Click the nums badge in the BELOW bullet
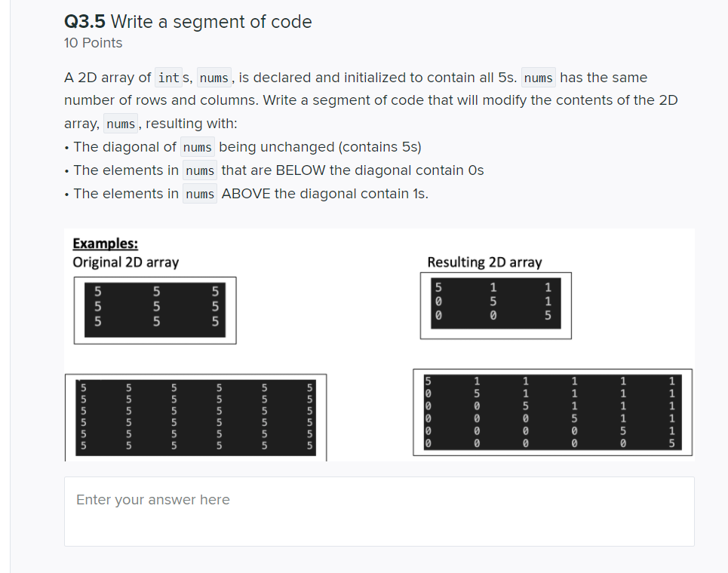 pyautogui.click(x=199, y=170)
